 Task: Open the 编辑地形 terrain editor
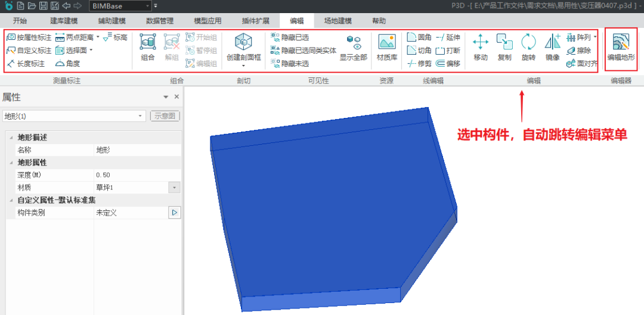(621, 48)
